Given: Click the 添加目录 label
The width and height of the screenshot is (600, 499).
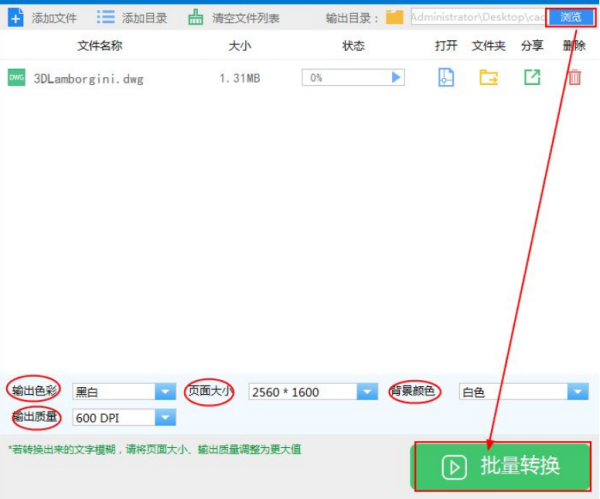Looking at the screenshot, I should (144, 18).
